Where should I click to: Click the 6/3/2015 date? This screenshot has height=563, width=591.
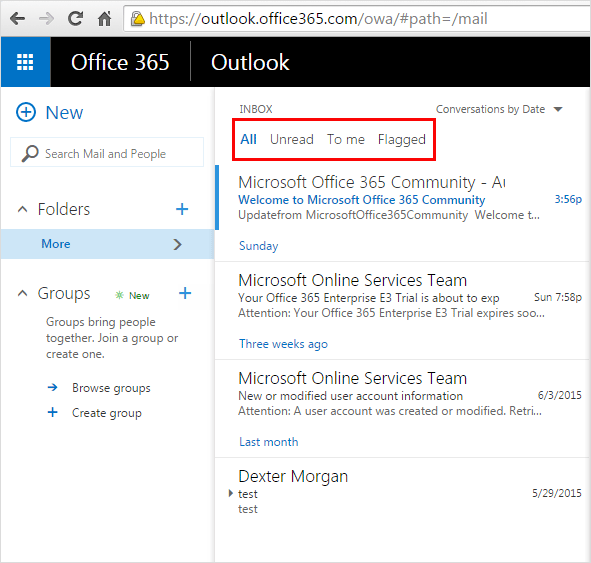point(560,395)
